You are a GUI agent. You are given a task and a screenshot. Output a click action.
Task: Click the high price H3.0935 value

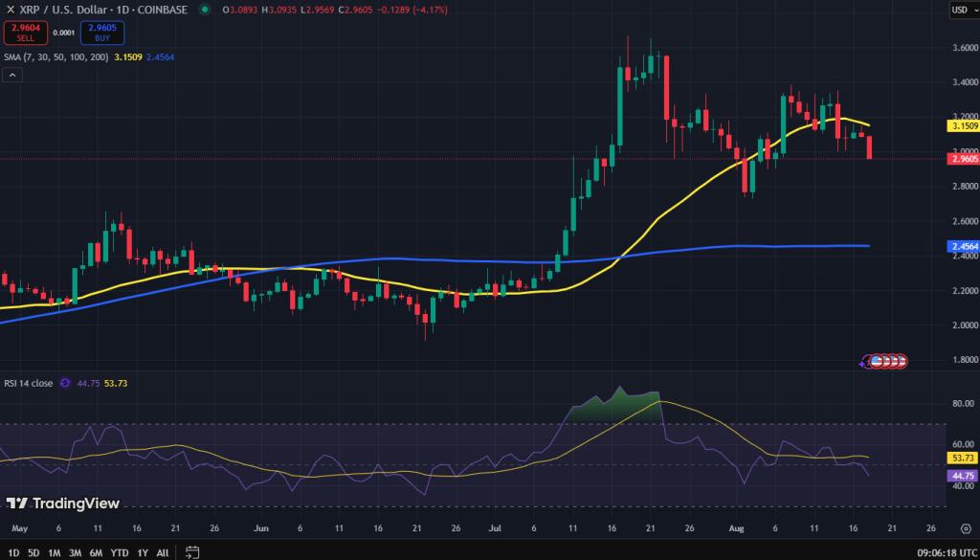280,10
